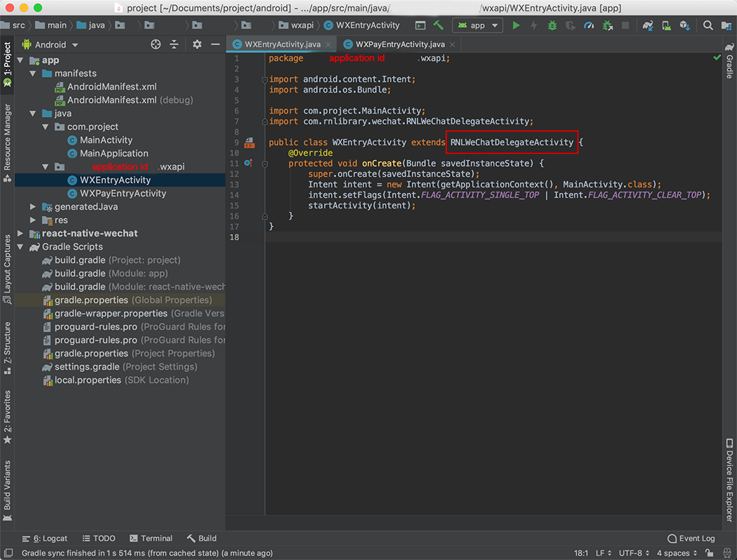Switch to the WXPayEntryActivity.java tab
The image size is (737, 560).
click(400, 44)
